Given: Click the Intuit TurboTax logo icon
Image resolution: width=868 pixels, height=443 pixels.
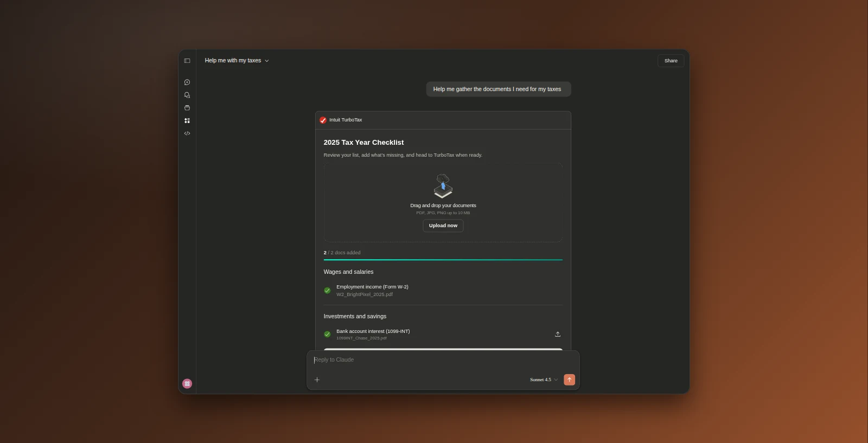Looking at the screenshot, I should (x=323, y=120).
